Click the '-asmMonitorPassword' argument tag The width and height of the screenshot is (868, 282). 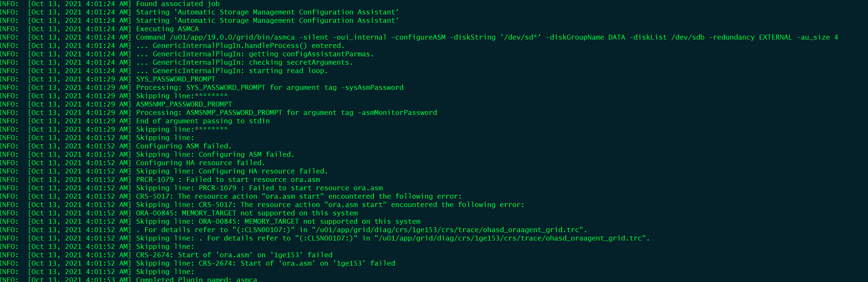(397, 113)
